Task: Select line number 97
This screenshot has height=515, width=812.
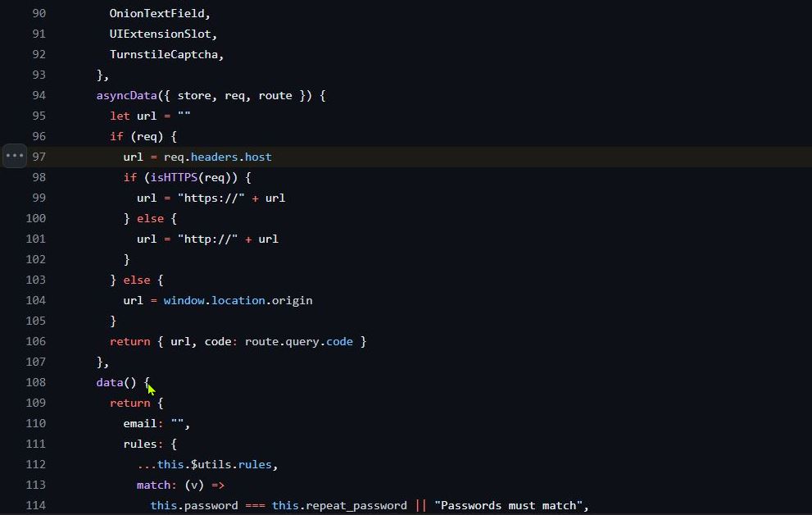Action: click(x=39, y=157)
